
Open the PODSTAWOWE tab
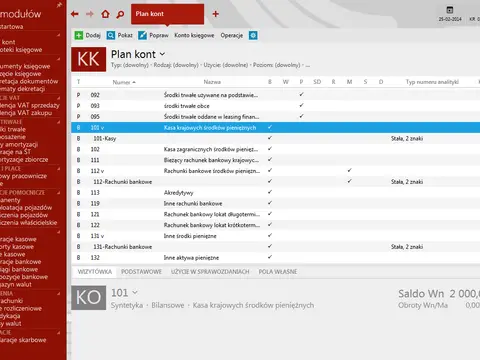[141, 272]
